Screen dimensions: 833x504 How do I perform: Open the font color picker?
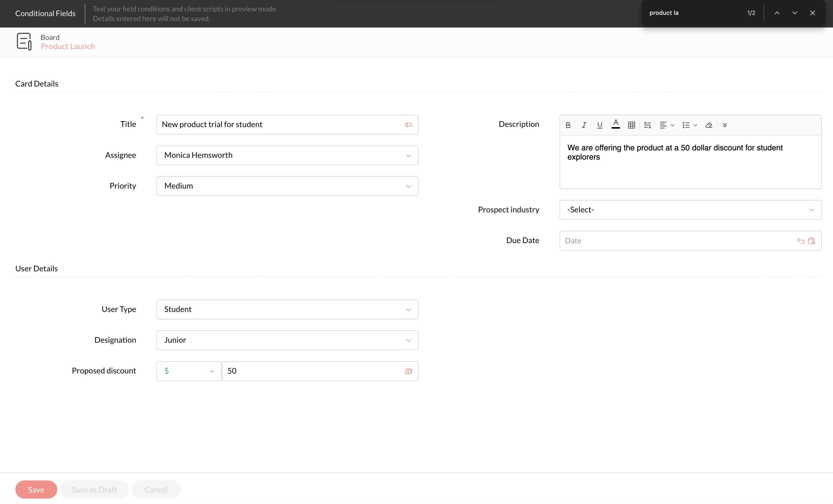pyautogui.click(x=616, y=125)
